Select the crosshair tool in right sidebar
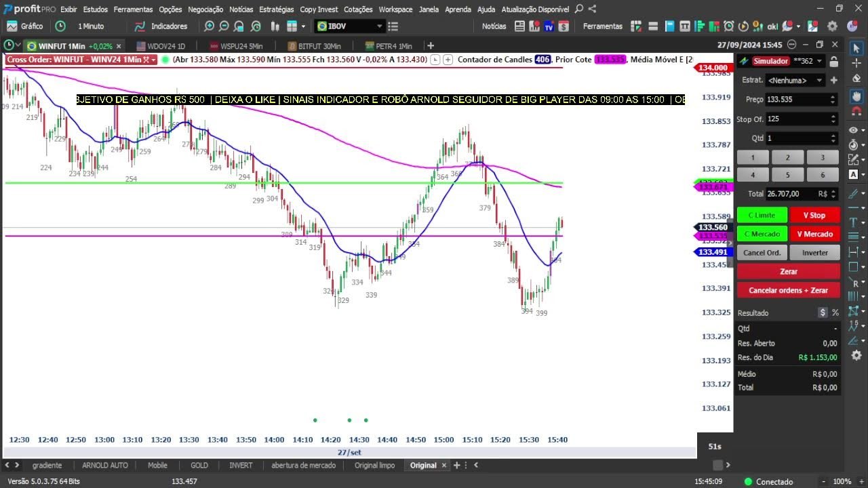This screenshot has width=868, height=488. [x=856, y=64]
